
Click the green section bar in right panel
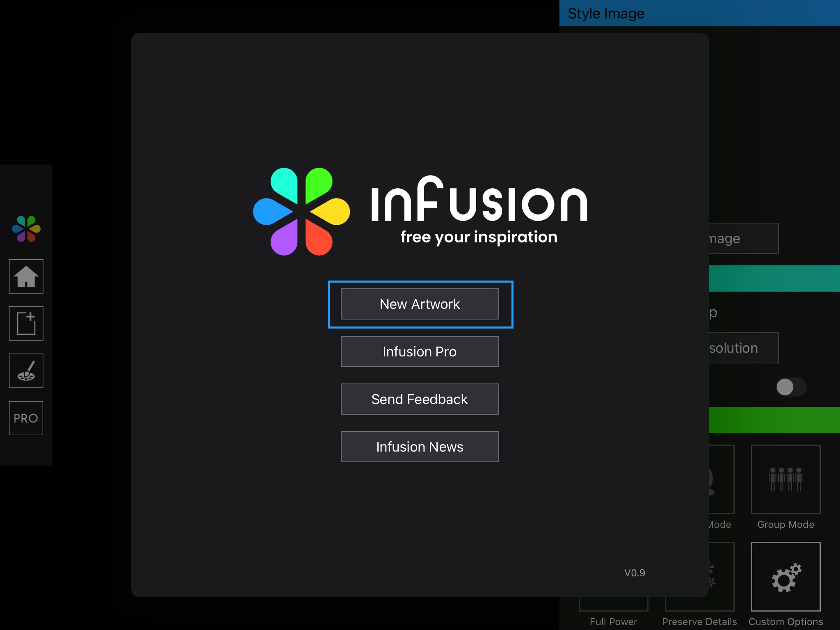click(x=774, y=420)
